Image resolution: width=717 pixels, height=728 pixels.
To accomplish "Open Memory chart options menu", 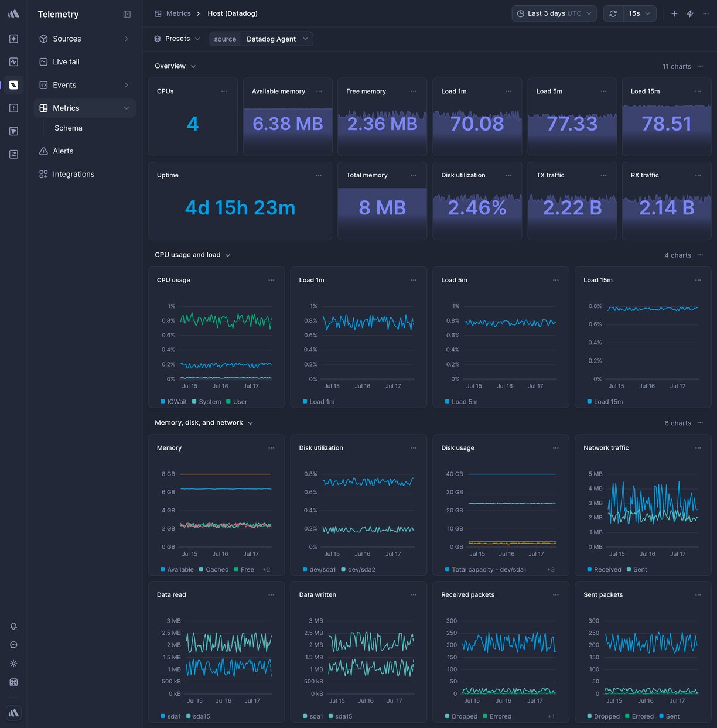I will point(271,448).
